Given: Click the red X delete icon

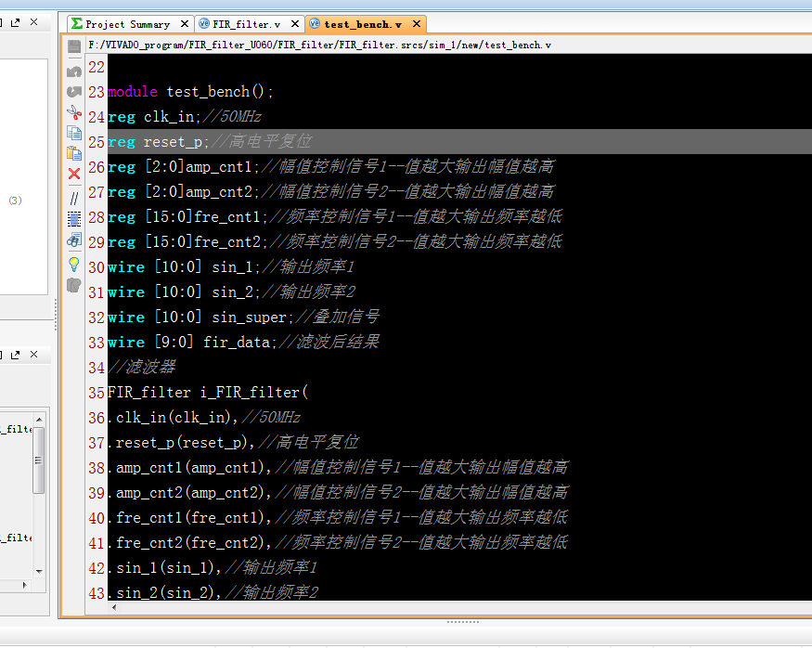Looking at the screenshot, I should [x=74, y=174].
